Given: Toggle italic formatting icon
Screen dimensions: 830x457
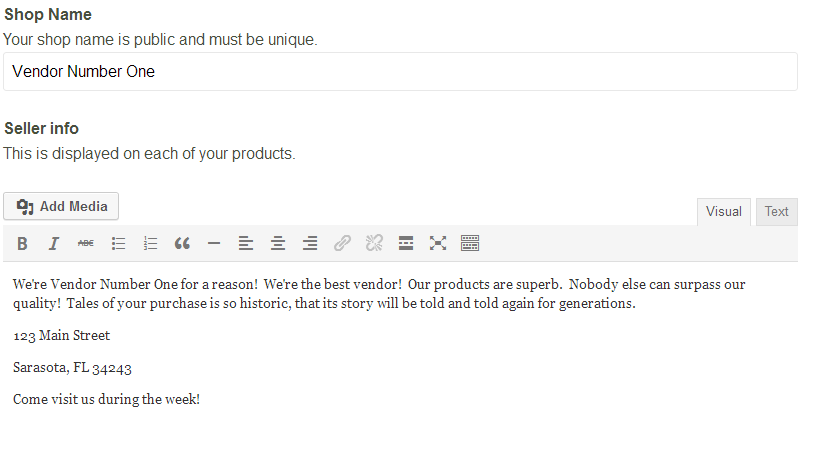Looking at the screenshot, I should coord(53,244).
